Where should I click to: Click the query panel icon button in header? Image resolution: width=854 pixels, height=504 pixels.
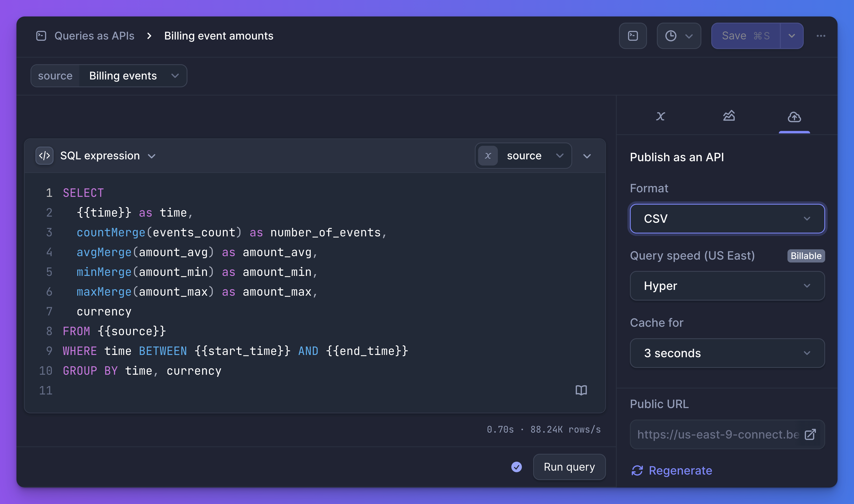point(633,36)
